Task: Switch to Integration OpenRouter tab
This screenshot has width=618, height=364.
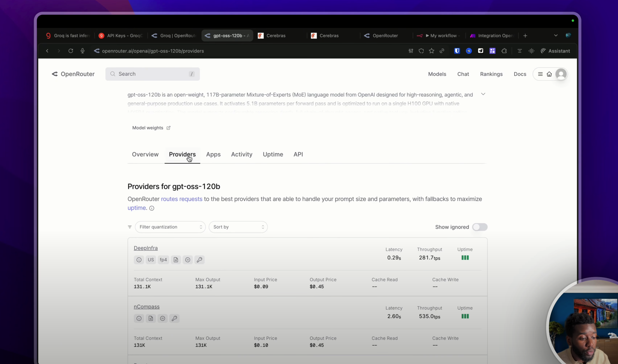Action: 492,36
